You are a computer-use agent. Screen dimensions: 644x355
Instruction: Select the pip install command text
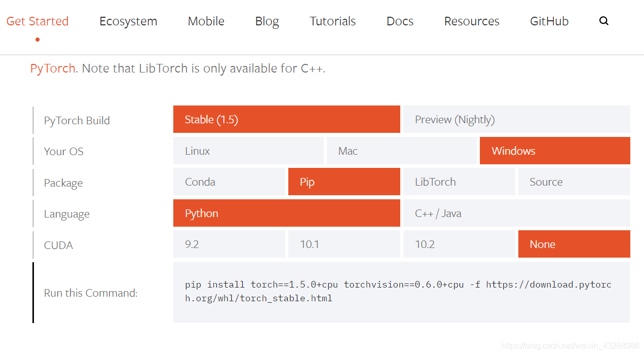[x=397, y=291]
